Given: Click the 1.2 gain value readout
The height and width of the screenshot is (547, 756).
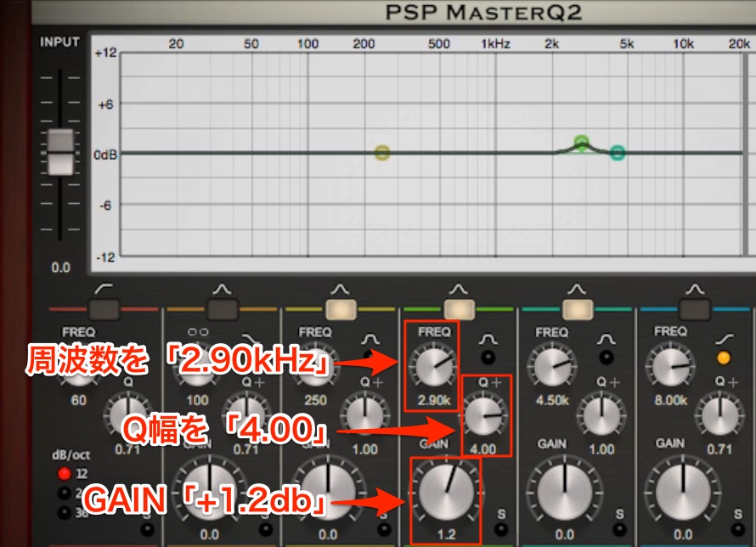Looking at the screenshot, I should 447,534.
